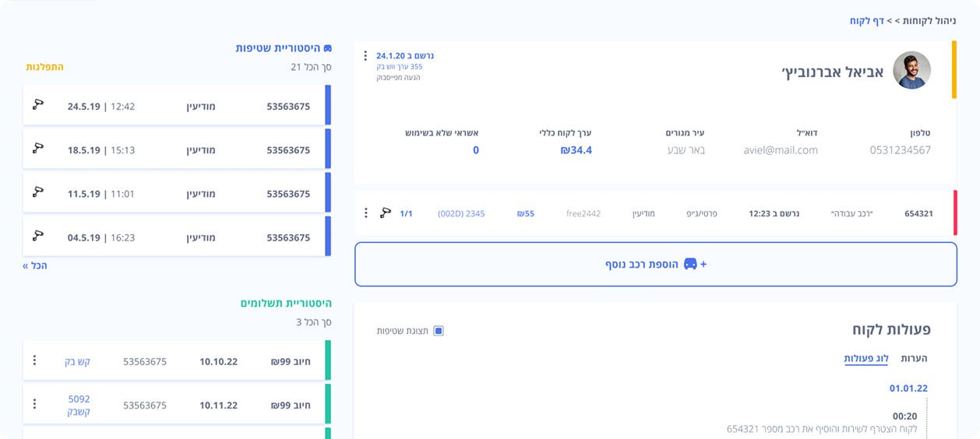Click unused credit value 0
This screenshot has height=439, width=980.
tap(476, 150)
